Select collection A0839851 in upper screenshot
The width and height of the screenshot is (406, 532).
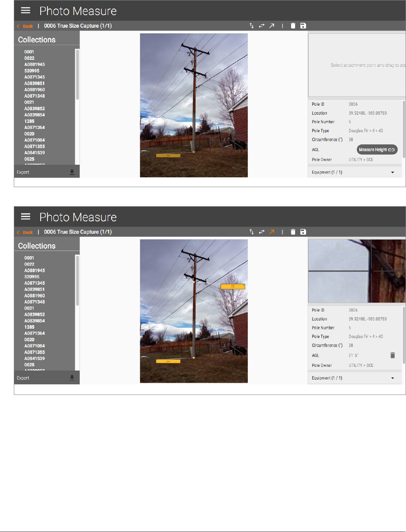pos(35,83)
